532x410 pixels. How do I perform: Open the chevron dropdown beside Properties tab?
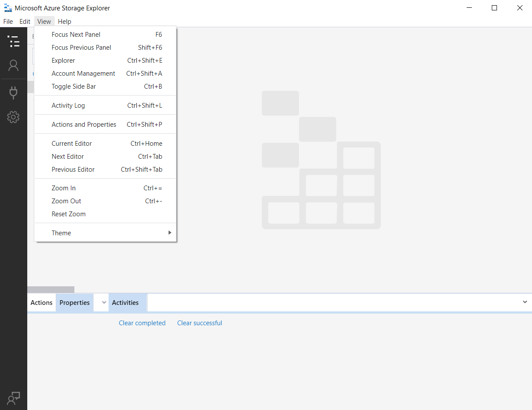pyautogui.click(x=101, y=302)
